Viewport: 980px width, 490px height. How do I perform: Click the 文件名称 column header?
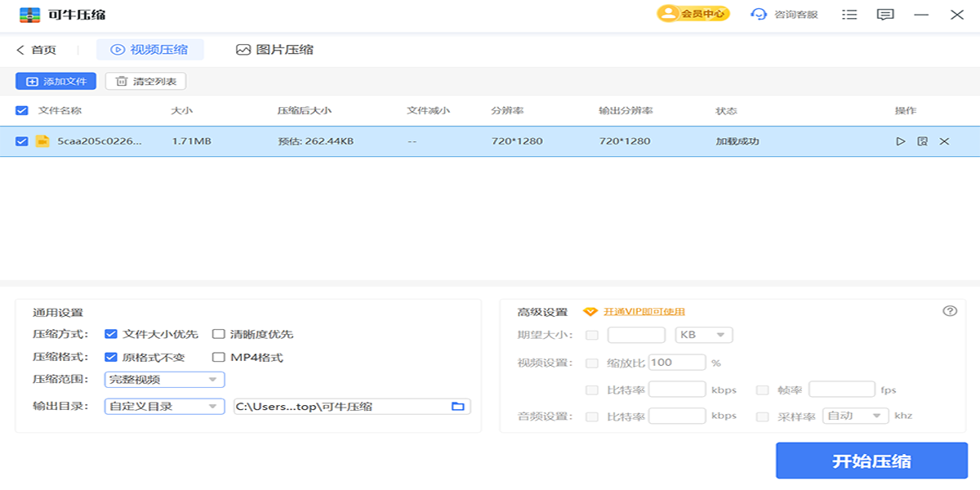pos(60,110)
